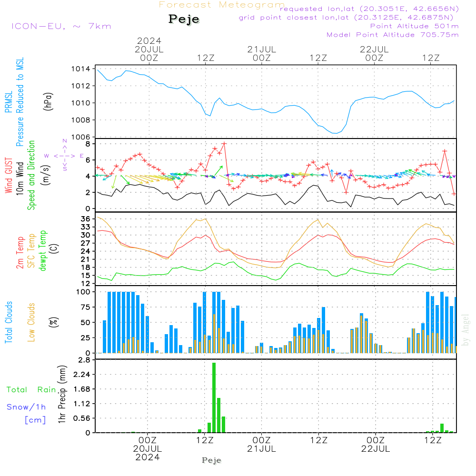Click the "27" temperature axis value
476x476 pixels.
coord(86,243)
